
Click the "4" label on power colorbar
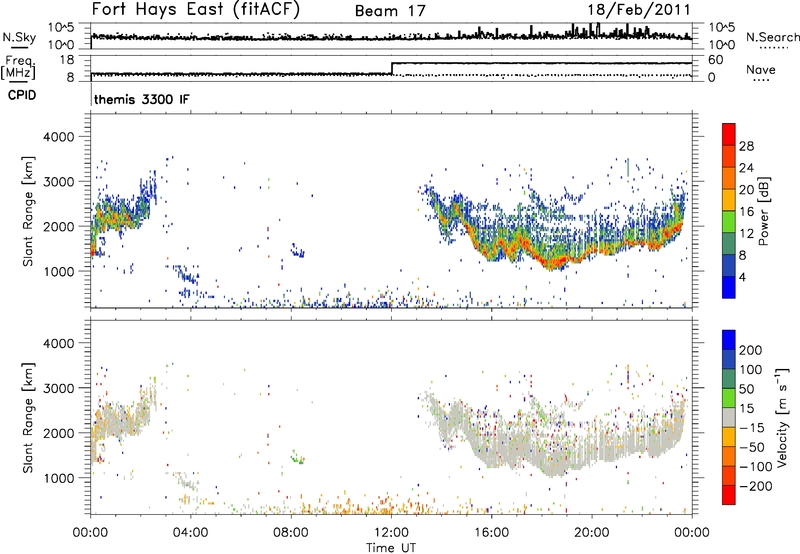tap(743, 278)
